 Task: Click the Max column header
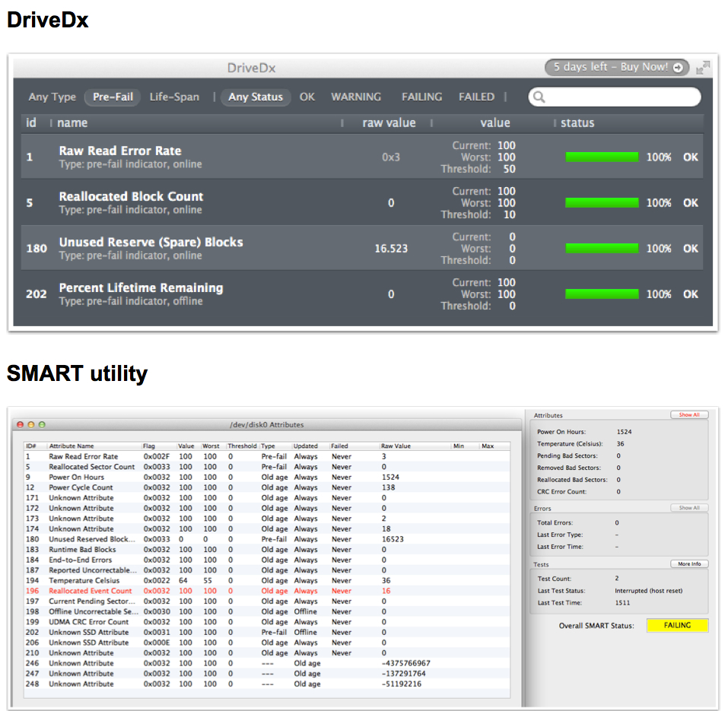point(488,446)
